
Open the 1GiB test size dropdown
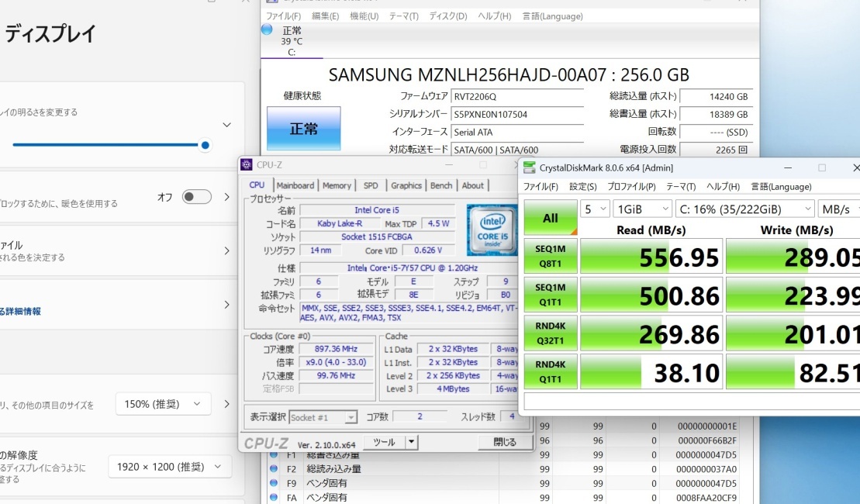click(x=642, y=209)
